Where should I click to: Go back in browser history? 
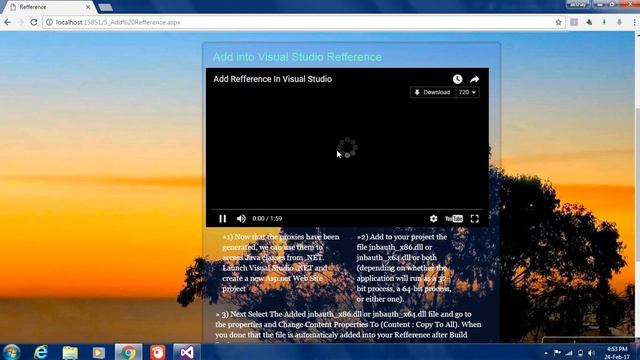pos(8,22)
